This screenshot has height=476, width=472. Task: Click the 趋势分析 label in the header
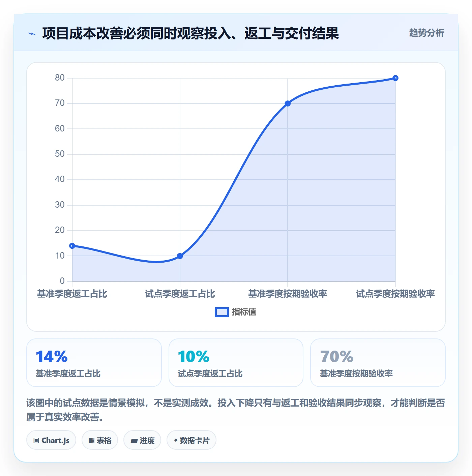tap(426, 33)
